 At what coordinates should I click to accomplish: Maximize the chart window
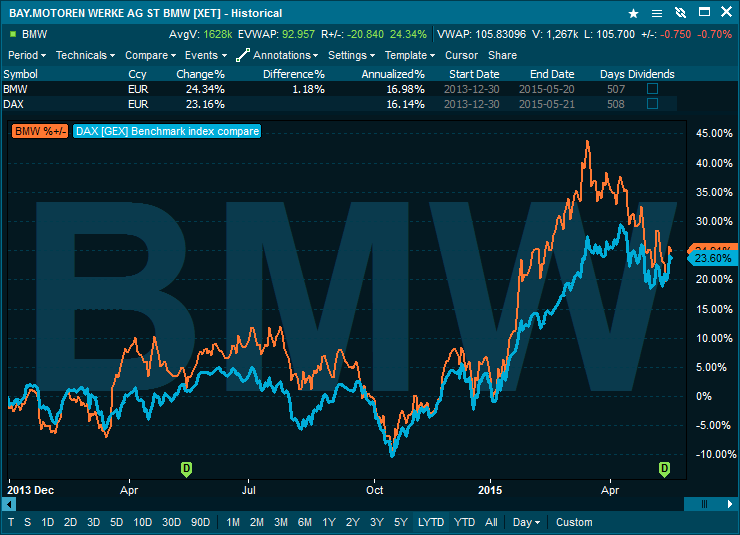(x=704, y=12)
